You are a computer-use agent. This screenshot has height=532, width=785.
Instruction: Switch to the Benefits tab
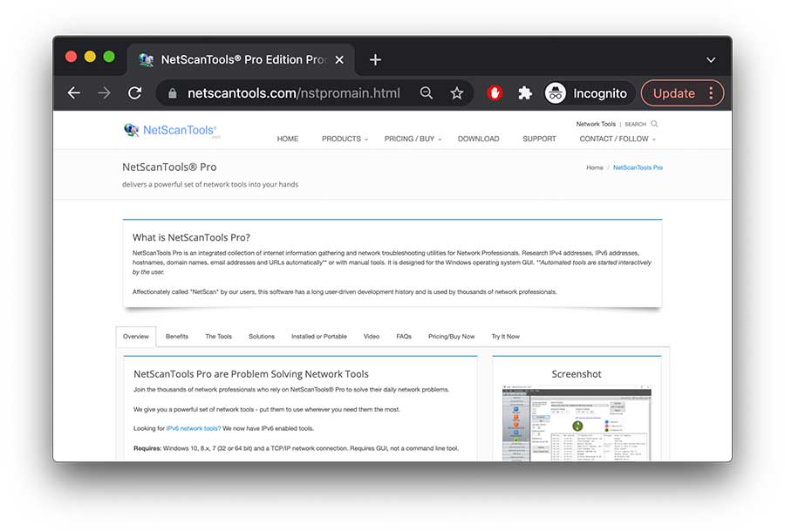click(x=177, y=336)
